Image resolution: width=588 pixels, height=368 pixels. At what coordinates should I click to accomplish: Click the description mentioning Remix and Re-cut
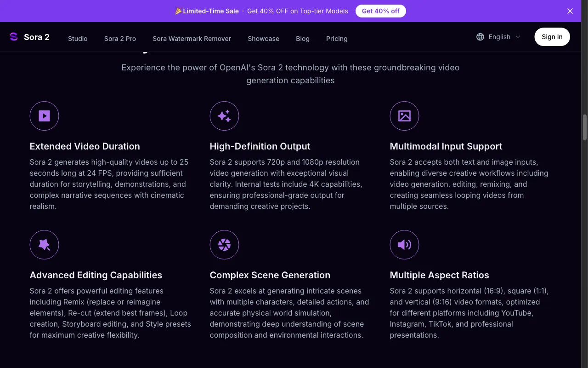click(110, 313)
